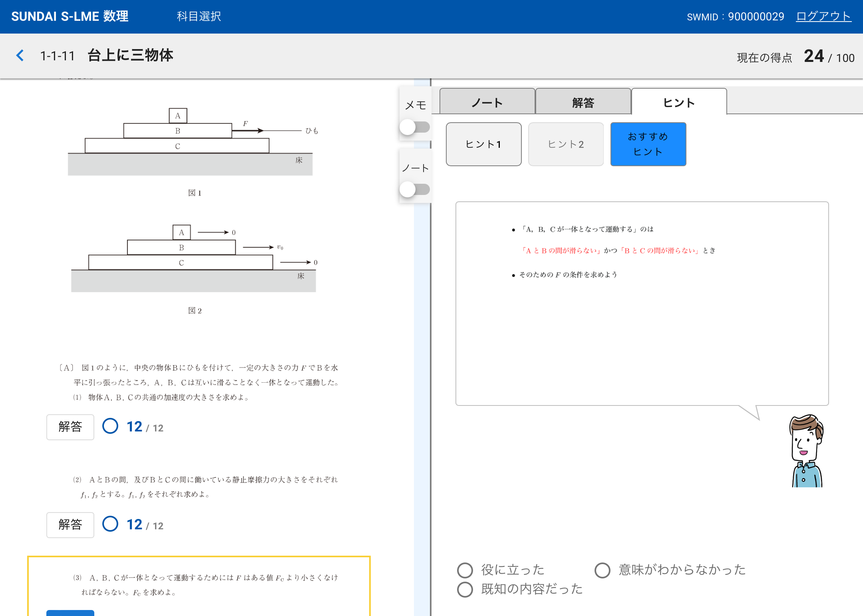
Task: Toggle the メモ switch on
Action: (416, 127)
